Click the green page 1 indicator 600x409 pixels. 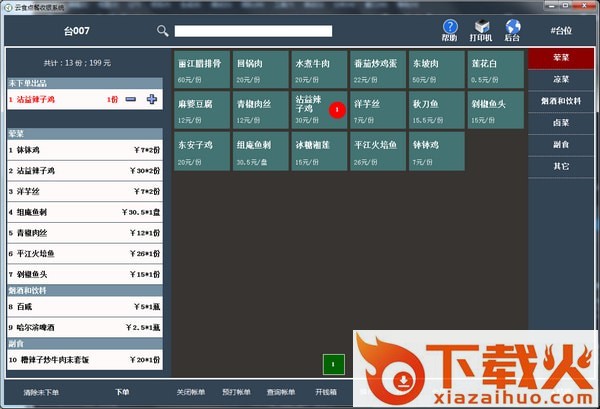[x=333, y=364]
